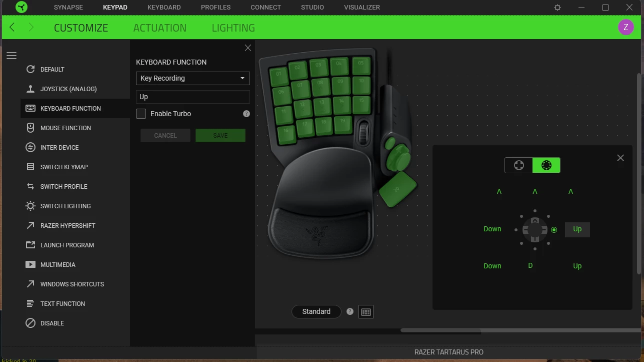Select the 8-way thumbpad mode icon
Image resolution: width=644 pixels, height=362 pixels.
tap(546, 165)
